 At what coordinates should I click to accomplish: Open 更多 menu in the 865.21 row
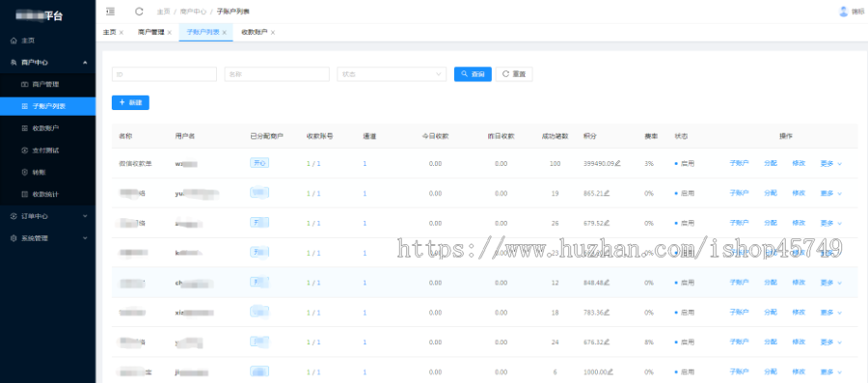pos(831,193)
